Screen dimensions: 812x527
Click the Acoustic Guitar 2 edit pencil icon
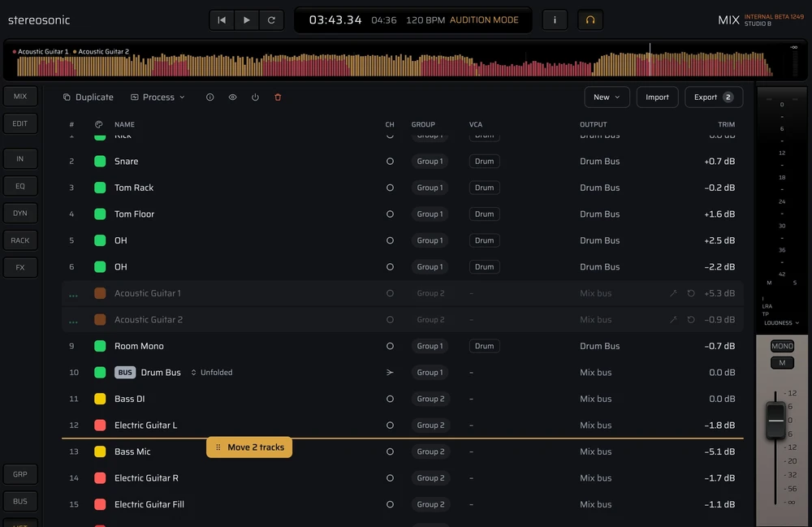[673, 319]
